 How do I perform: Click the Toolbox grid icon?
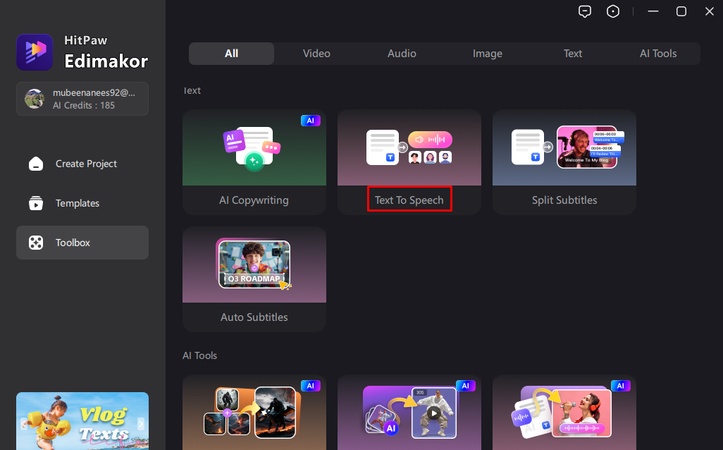click(36, 243)
